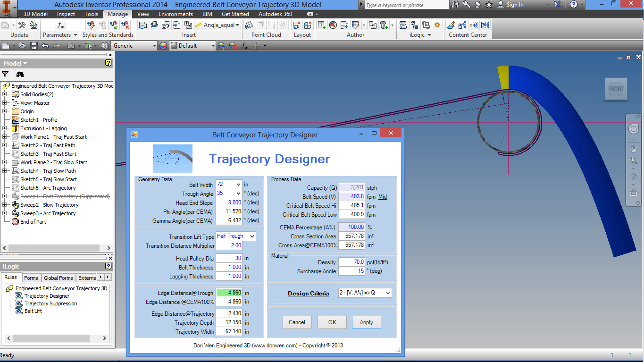
Task: Switch to the View ribbon tab
Action: point(143,14)
